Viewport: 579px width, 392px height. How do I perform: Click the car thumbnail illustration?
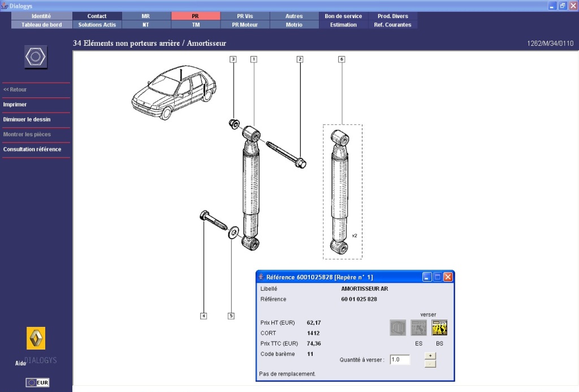(x=170, y=93)
